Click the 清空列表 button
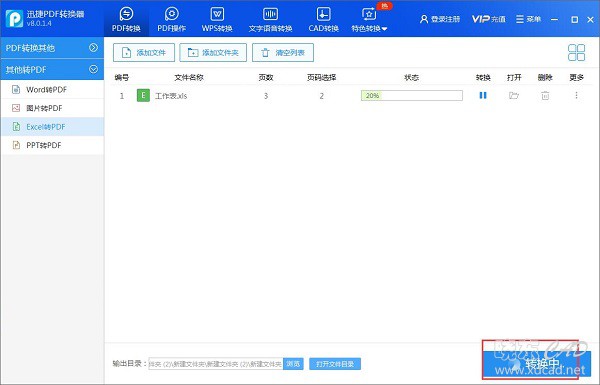This screenshot has width=600, height=385. coord(283,52)
